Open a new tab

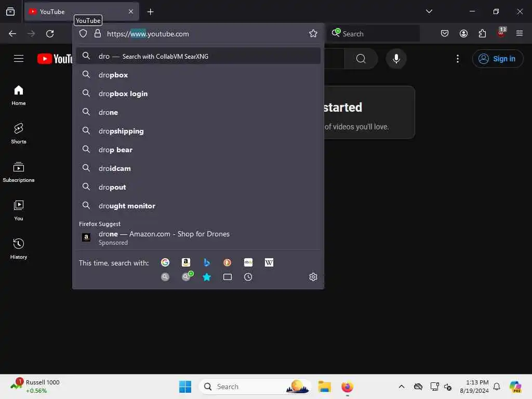pos(150,12)
